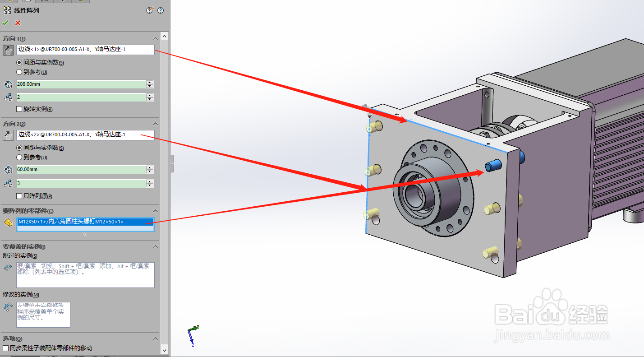Click the linear pattern icon beside the 线性阵列 title

tap(7, 10)
